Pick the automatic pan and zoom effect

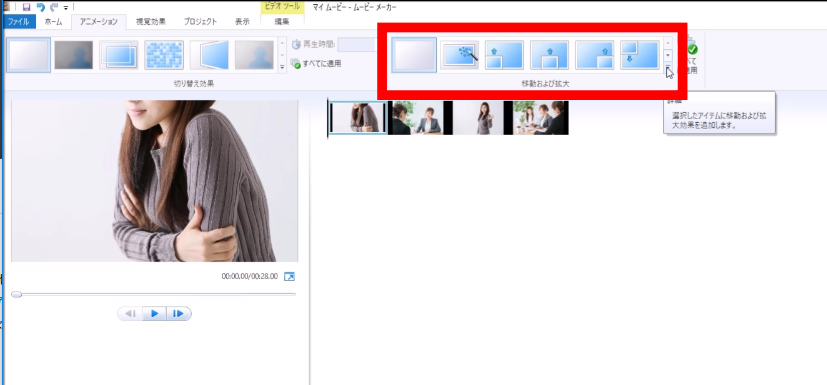459,55
